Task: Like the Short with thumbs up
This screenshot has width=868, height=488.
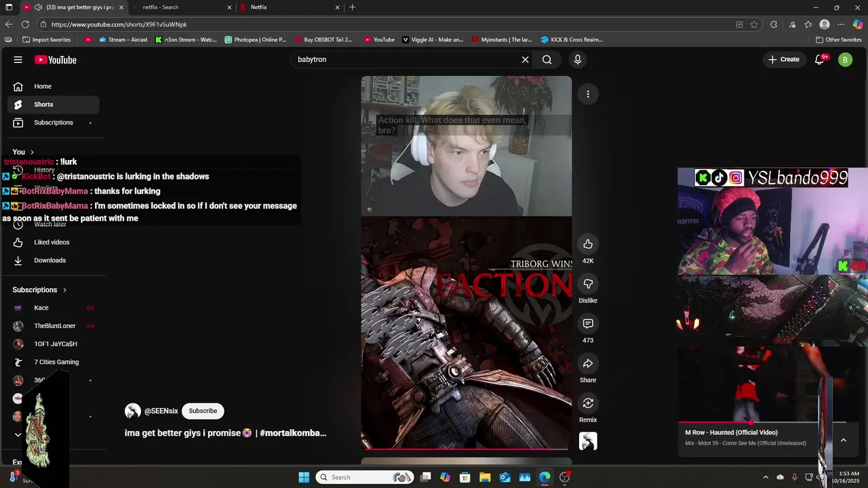Action: click(588, 244)
